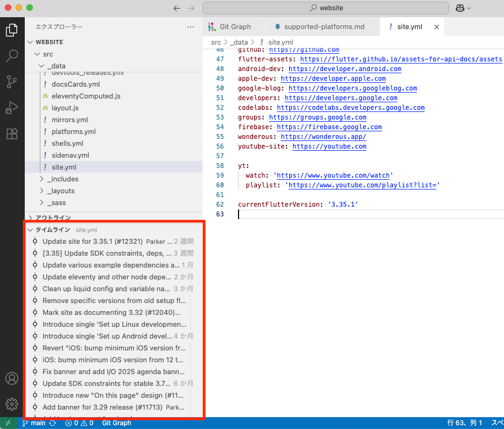Select timeline entry 'Fix banner and add I/O 2025 agenda'
The image size is (504, 429).
tap(114, 372)
